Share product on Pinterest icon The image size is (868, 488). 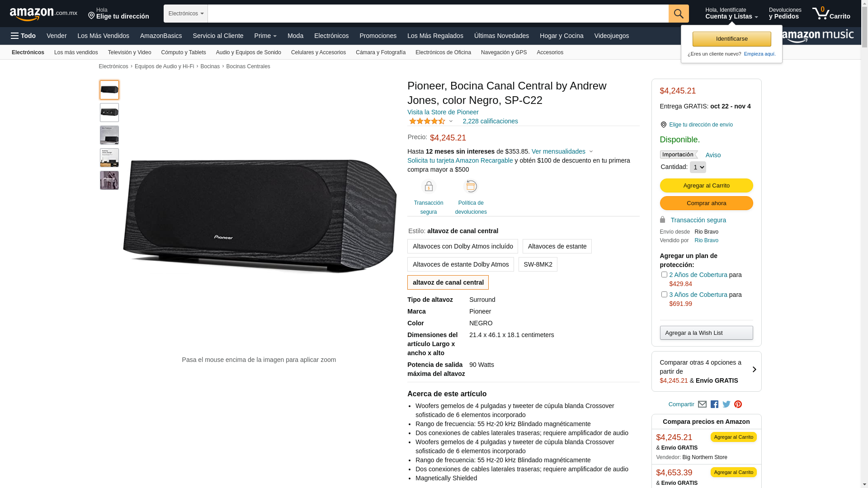point(738,404)
